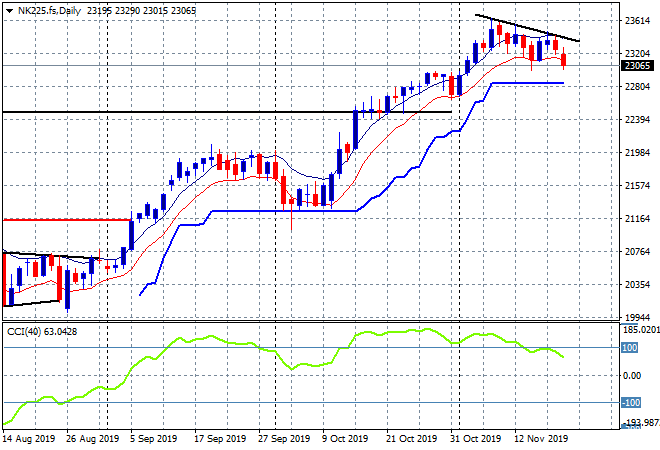Click the CCI scale value 185.0201
Viewport: 660px width, 450px height.
point(641,330)
